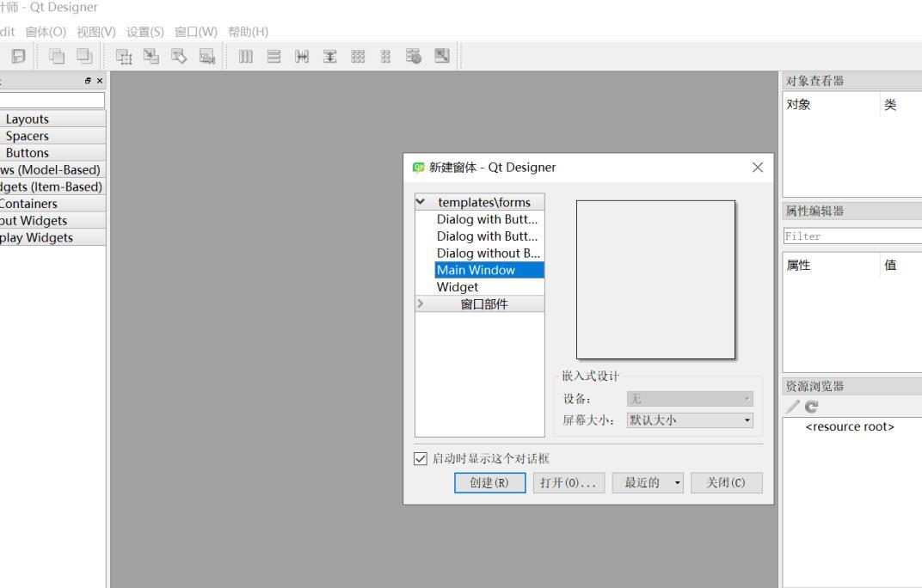The height and width of the screenshot is (588, 922).
Task: Click the Adjust Size toolbar icon
Action: coord(440,57)
